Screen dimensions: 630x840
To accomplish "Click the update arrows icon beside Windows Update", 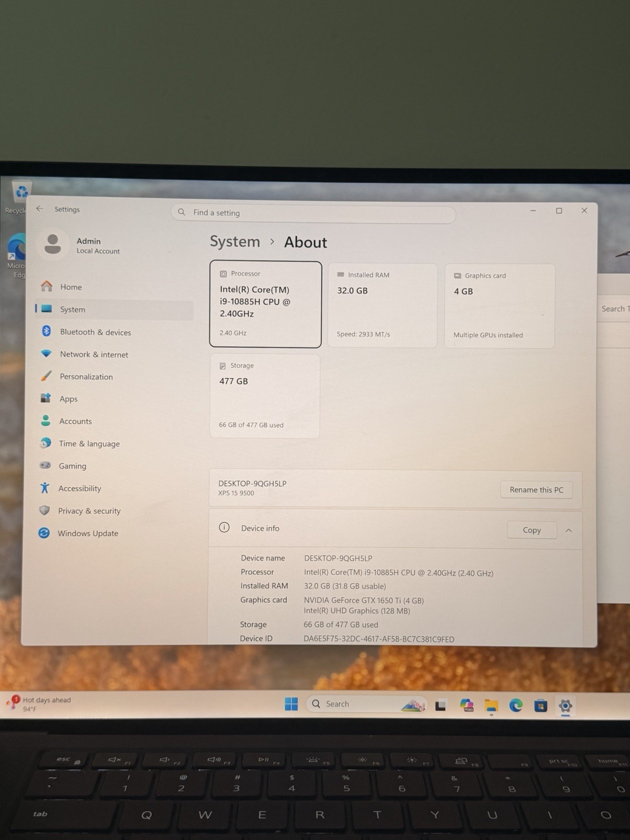I will point(44,533).
